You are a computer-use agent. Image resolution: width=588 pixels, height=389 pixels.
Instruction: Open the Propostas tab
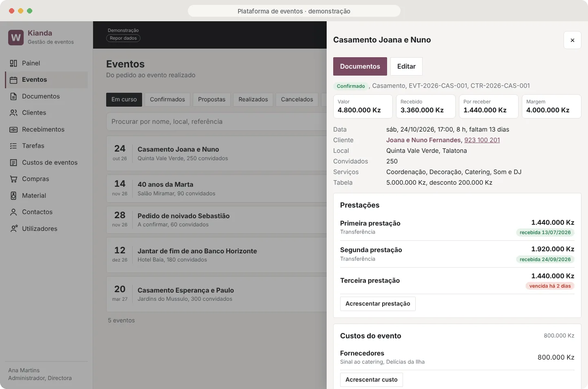212,100
